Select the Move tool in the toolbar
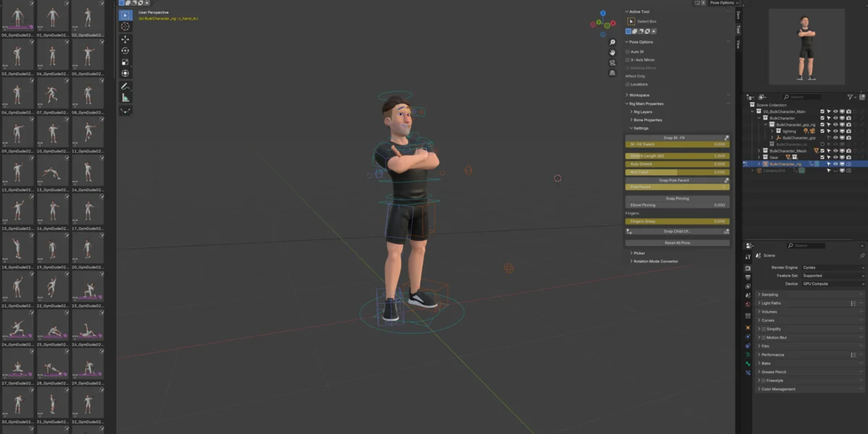The image size is (868, 434). point(125,39)
